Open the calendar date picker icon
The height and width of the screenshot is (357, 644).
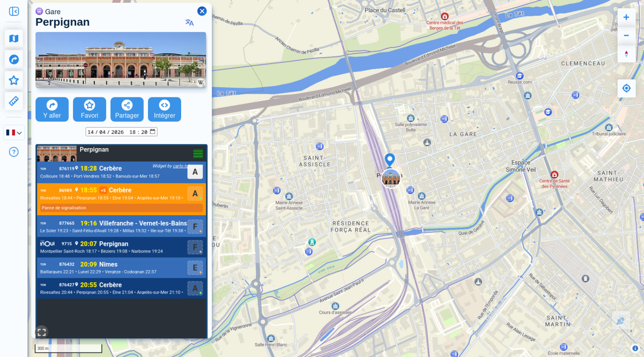tap(153, 132)
